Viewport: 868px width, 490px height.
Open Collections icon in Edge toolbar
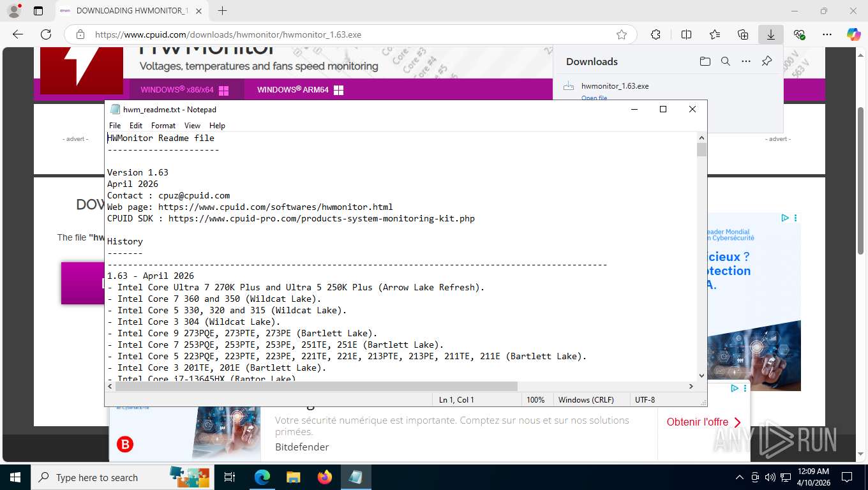743,34
